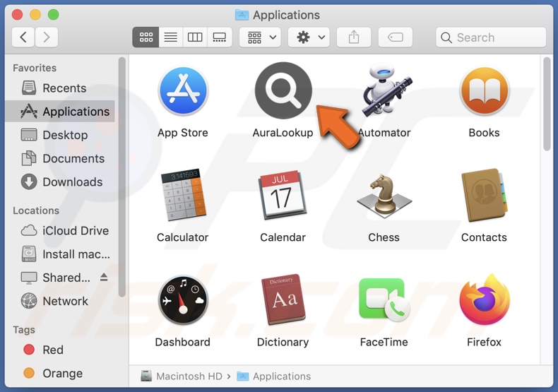Click the sidebar scrollbar

pos(122,177)
